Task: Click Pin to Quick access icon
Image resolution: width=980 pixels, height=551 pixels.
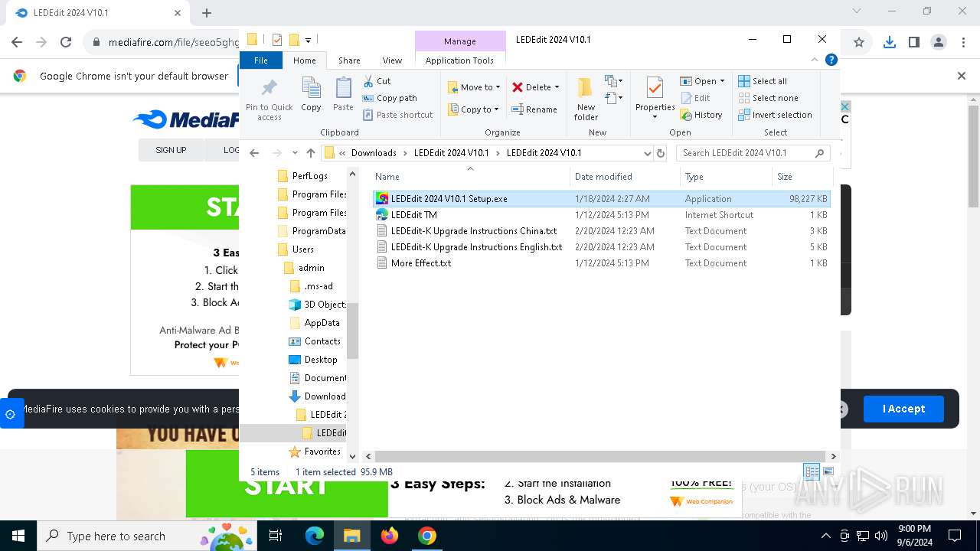Action: click(x=269, y=88)
